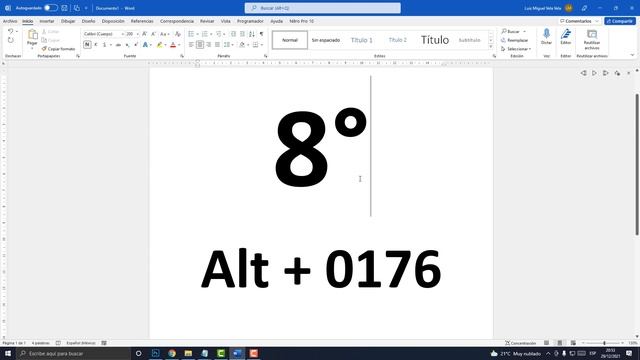The height and width of the screenshot is (360, 640).
Task: Decrease paragraph indent
Action: pyautogui.click(x=233, y=34)
